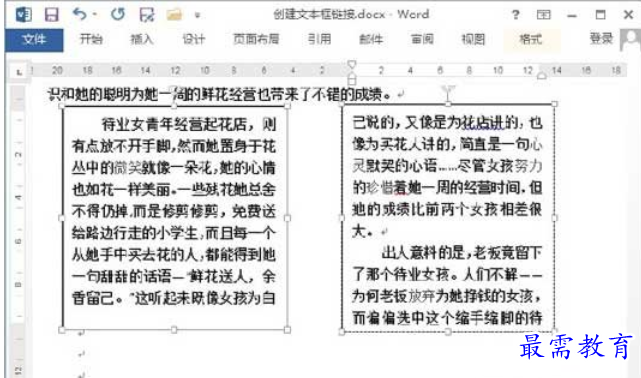Open the undo history dropdown arrow
The width and height of the screenshot is (641, 378).
[x=94, y=15]
